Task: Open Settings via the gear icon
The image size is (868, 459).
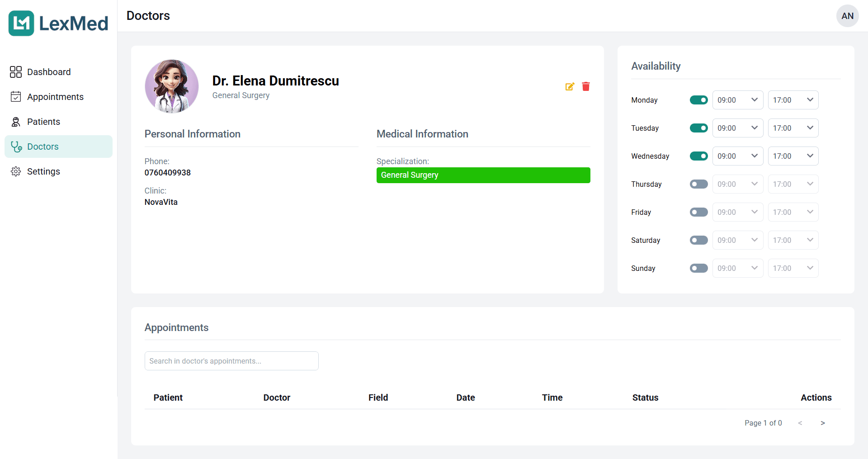Action: (x=15, y=171)
